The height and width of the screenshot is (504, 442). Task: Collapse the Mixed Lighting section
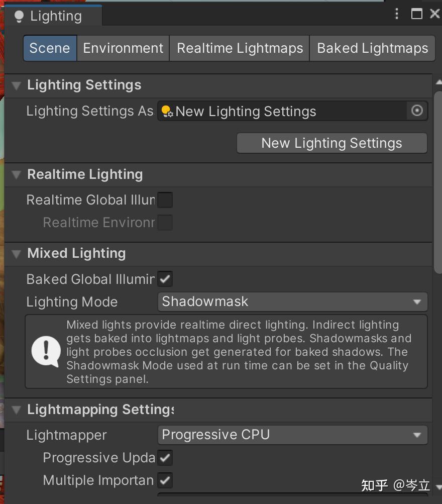16,253
